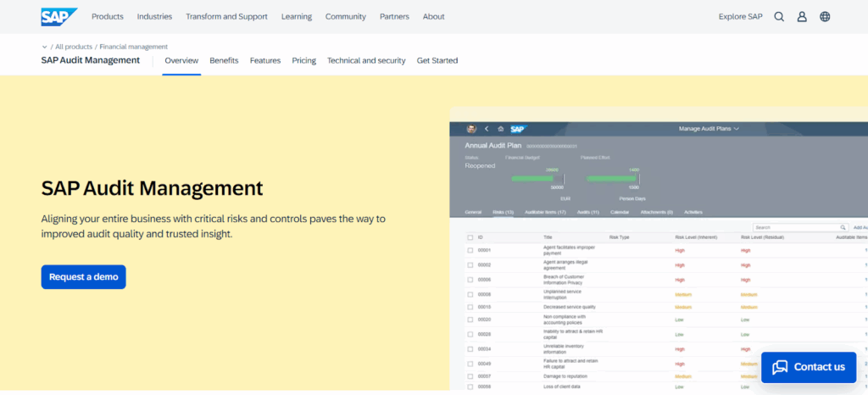The height and width of the screenshot is (395, 868).
Task: Switch to the Get Started tab
Action: (437, 60)
